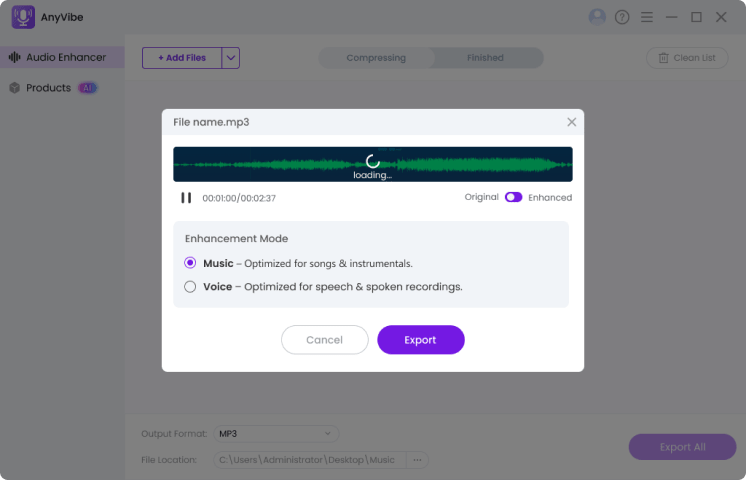Click the Cancel button
This screenshot has width=746, height=480.
pyautogui.click(x=324, y=340)
